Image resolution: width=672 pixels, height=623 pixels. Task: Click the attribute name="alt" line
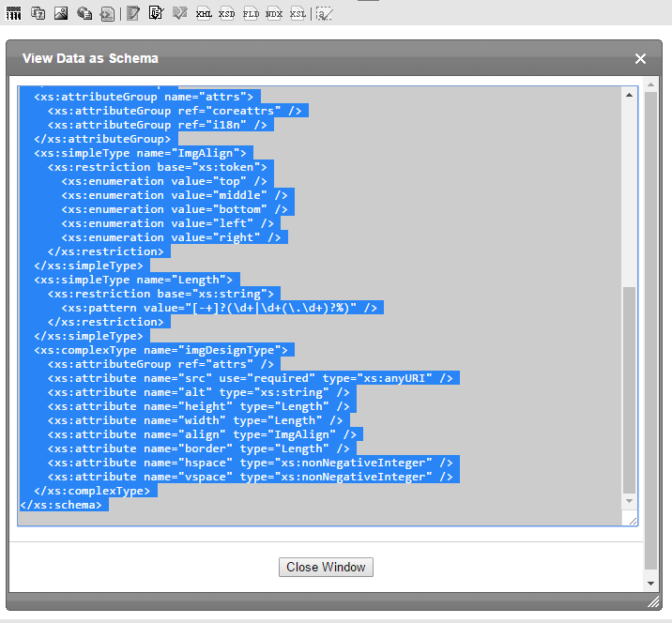(x=198, y=392)
